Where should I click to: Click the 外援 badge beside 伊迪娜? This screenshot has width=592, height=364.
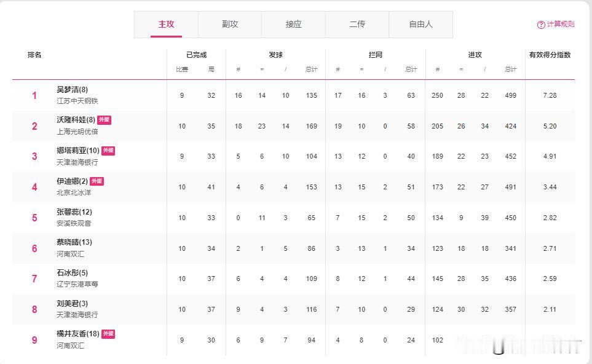[x=97, y=181]
